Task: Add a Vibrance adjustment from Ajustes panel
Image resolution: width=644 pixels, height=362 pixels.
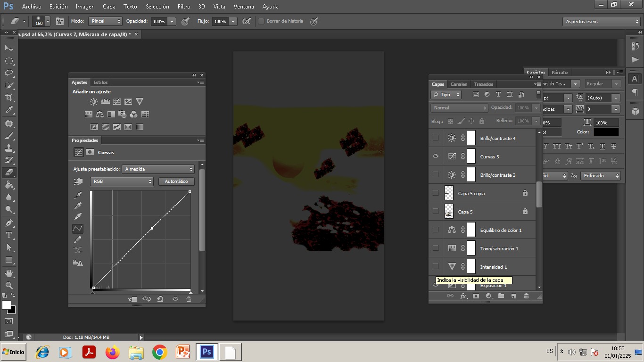Action: (140, 102)
